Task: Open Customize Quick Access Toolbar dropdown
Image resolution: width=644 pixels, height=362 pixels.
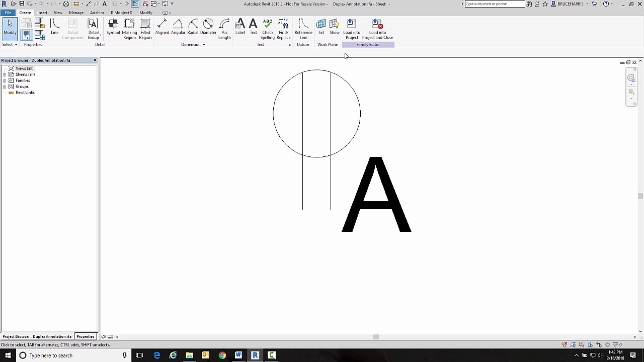Action: [x=172, y=4]
